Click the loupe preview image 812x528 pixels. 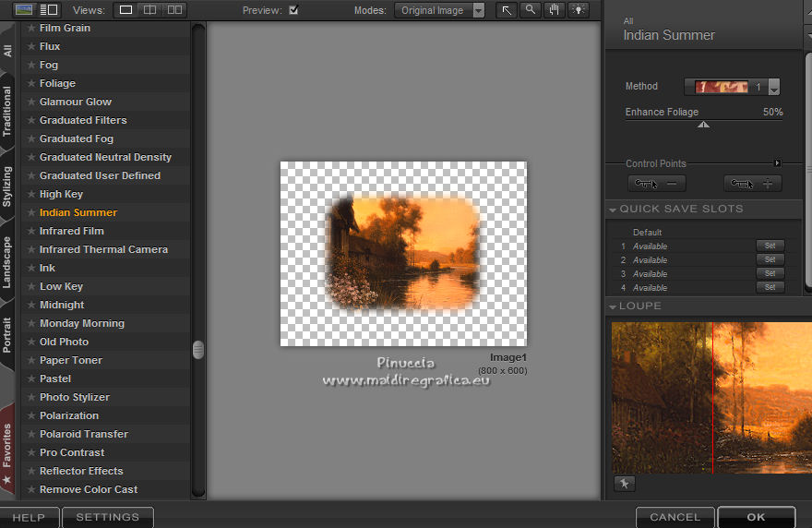tap(711, 398)
